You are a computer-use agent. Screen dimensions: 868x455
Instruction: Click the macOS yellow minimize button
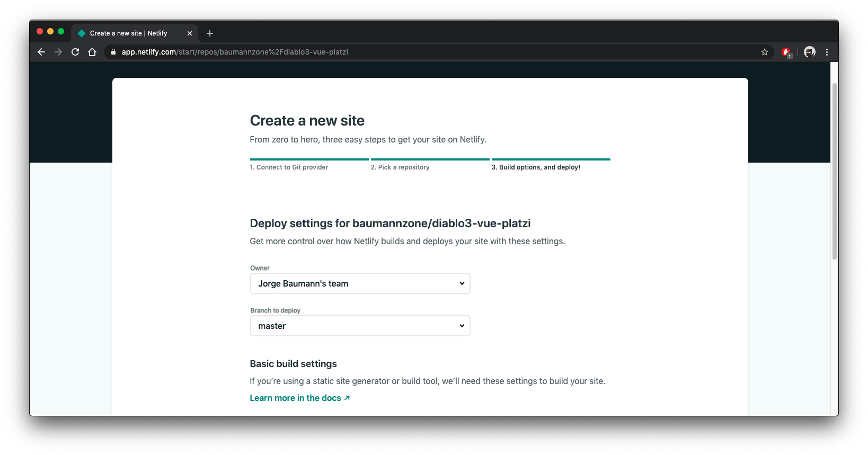[x=50, y=32]
